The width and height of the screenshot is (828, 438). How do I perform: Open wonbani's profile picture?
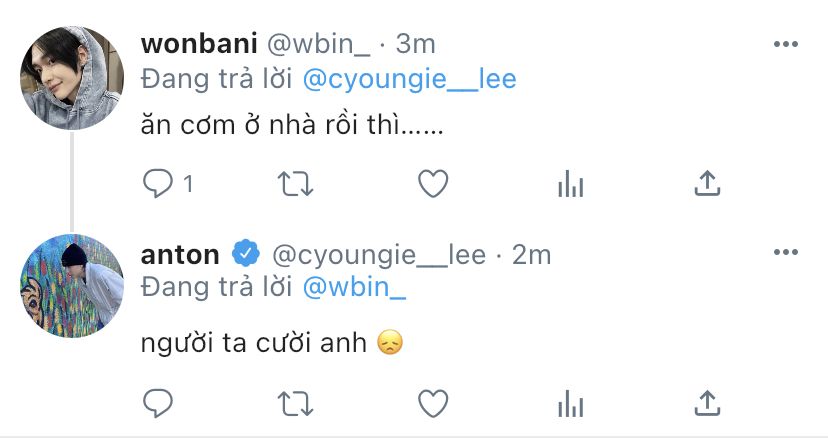click(x=72, y=78)
